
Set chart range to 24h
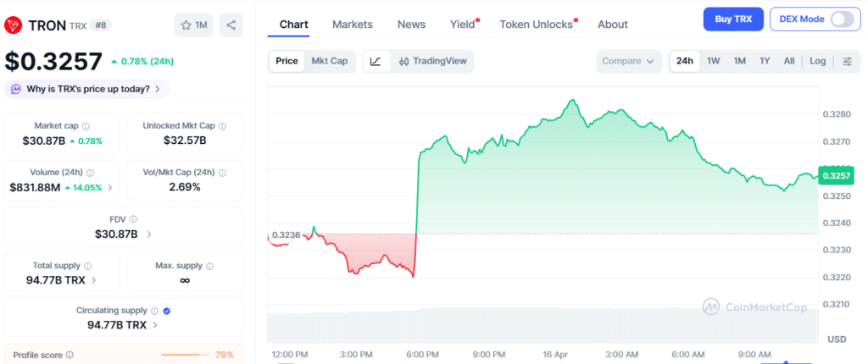tap(685, 61)
